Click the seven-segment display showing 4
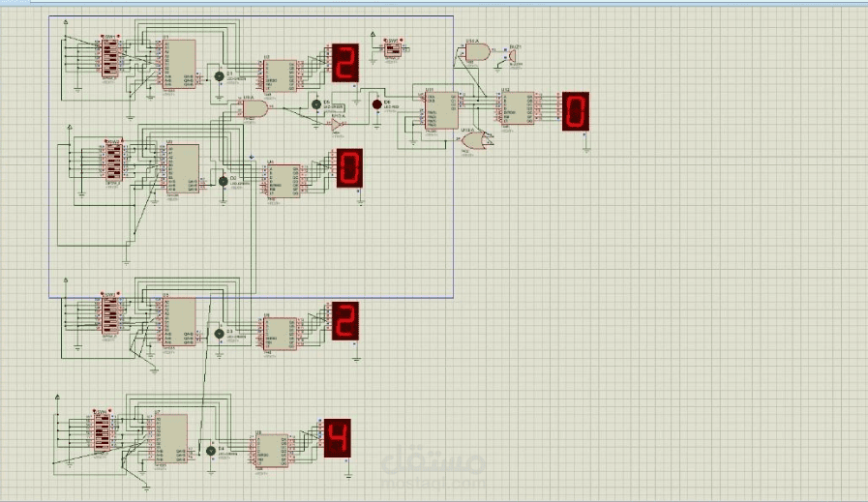The width and height of the screenshot is (868, 502). 338,438
